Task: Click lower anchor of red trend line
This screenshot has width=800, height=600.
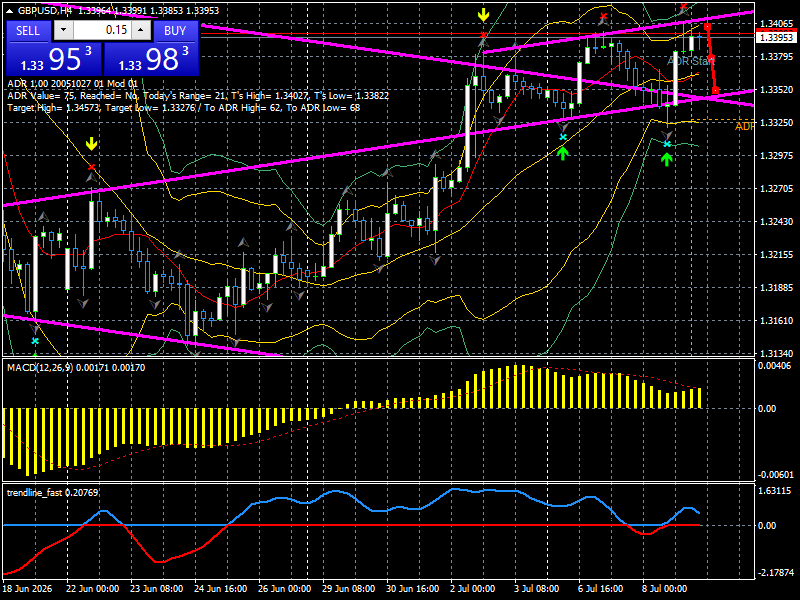Action: click(x=715, y=91)
